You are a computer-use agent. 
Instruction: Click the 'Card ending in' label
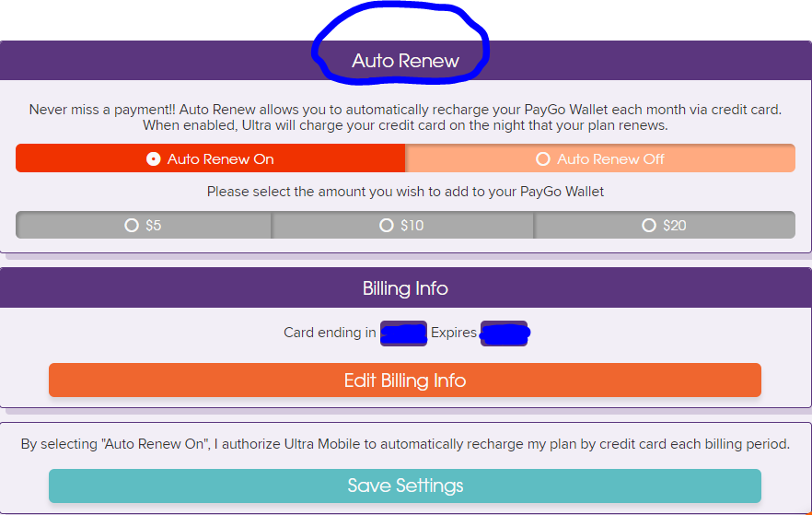pyautogui.click(x=330, y=333)
